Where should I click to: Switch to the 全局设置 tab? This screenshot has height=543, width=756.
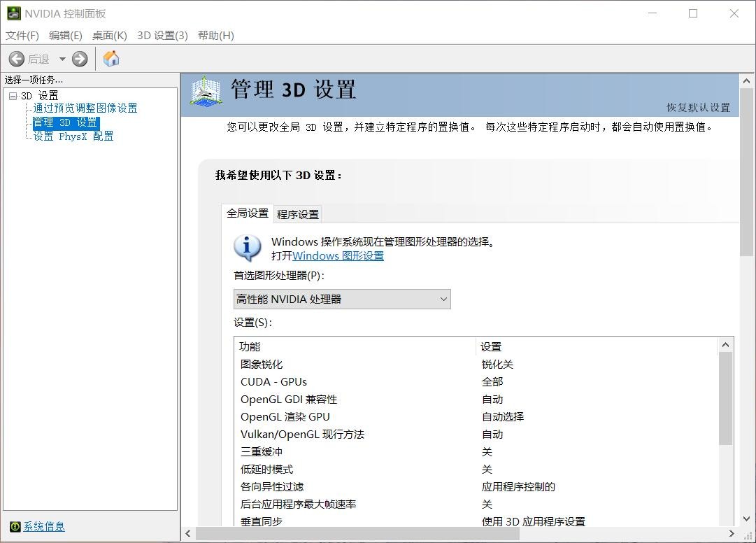(248, 213)
